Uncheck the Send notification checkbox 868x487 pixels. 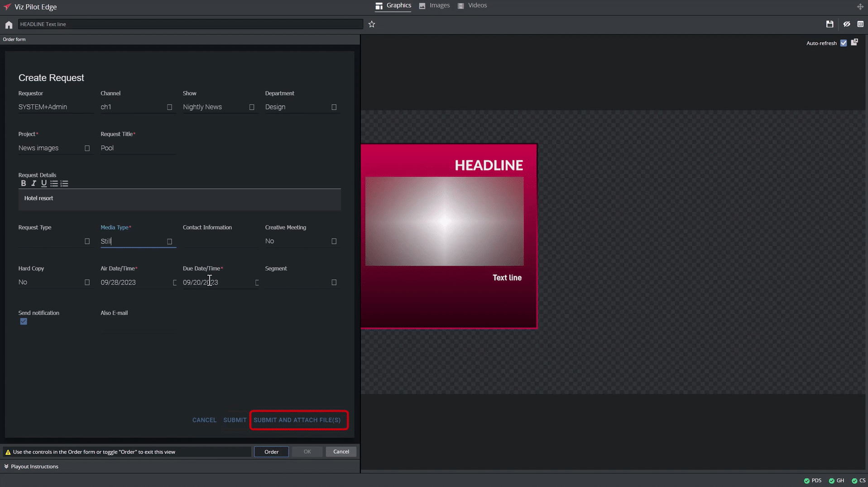click(24, 321)
